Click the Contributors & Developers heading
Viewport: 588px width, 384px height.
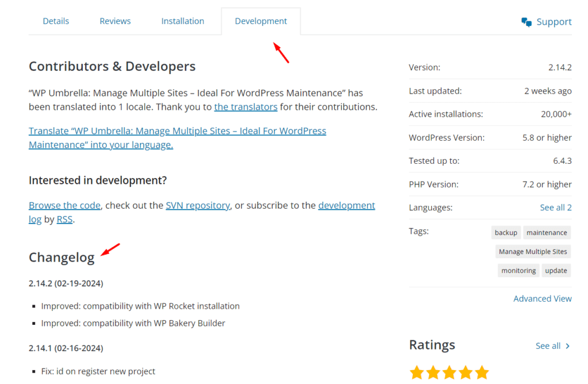point(112,67)
